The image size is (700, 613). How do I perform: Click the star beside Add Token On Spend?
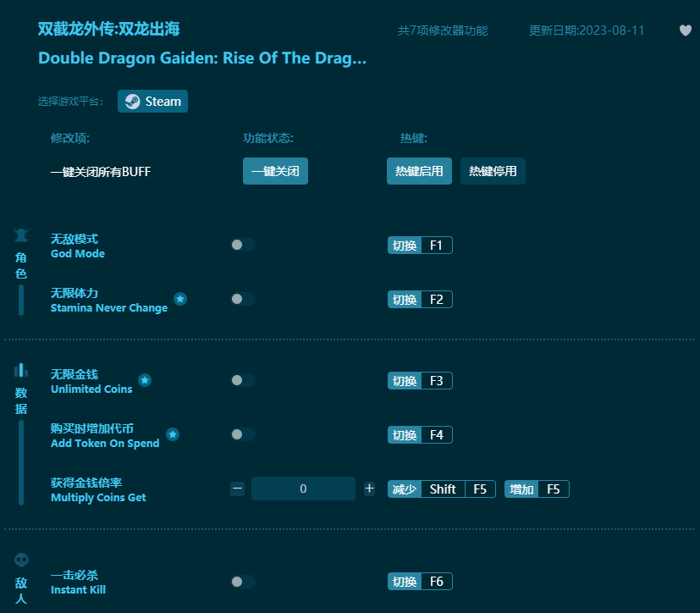point(173,434)
